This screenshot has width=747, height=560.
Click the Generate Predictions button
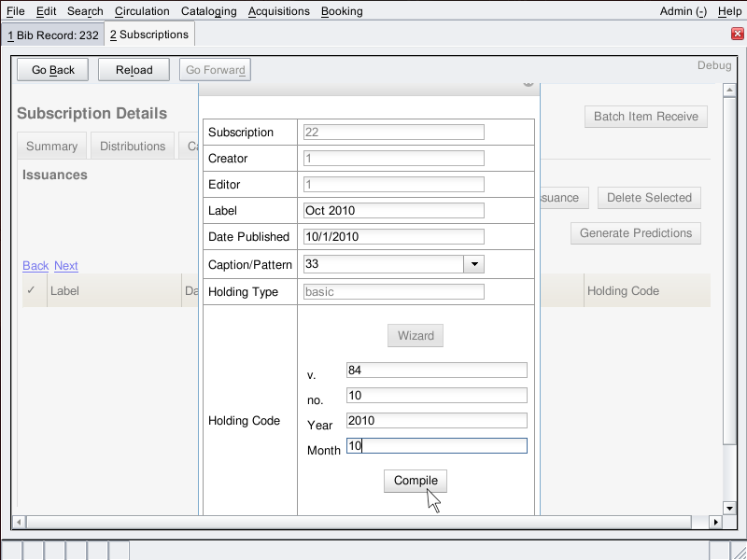(635, 233)
